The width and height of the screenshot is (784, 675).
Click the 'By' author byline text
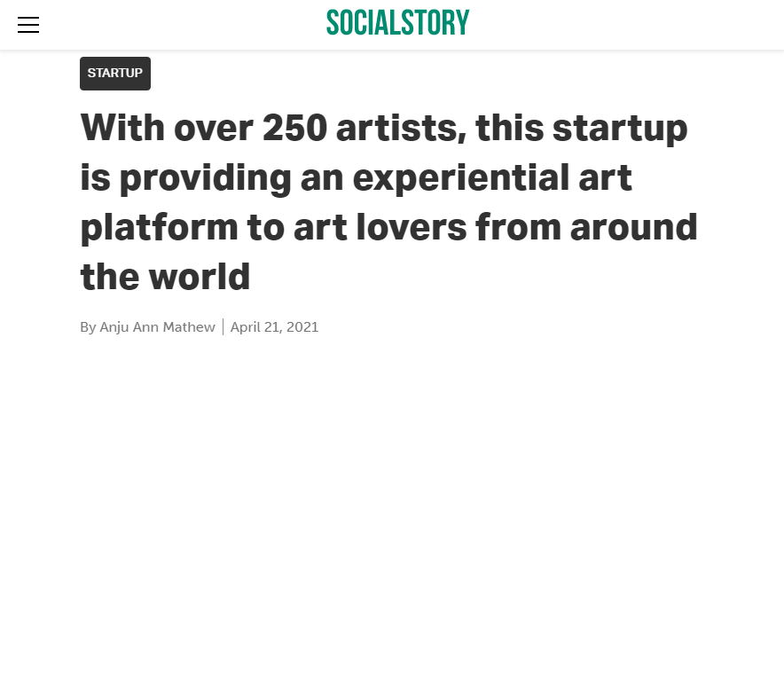(88, 326)
